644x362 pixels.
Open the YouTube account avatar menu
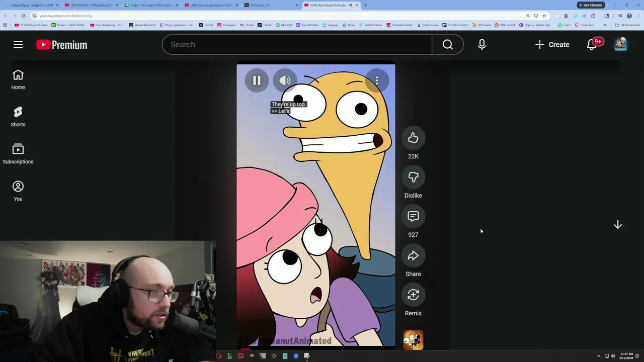pos(621,44)
